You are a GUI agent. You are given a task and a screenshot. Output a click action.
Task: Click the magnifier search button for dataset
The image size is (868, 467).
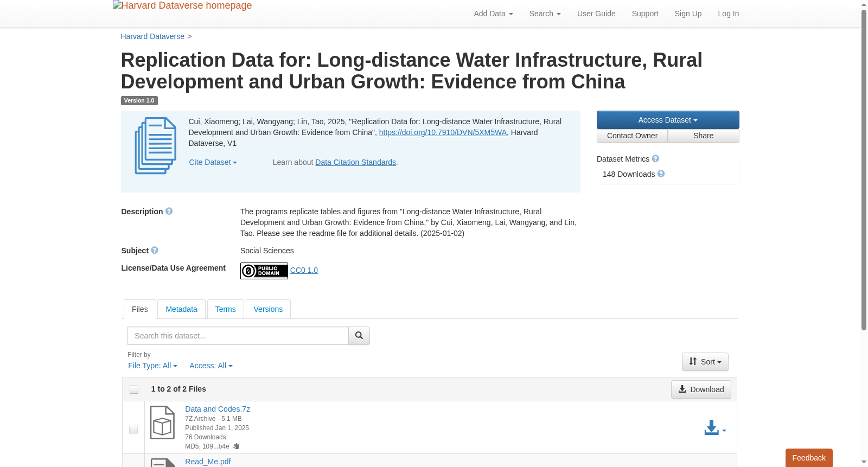click(359, 336)
